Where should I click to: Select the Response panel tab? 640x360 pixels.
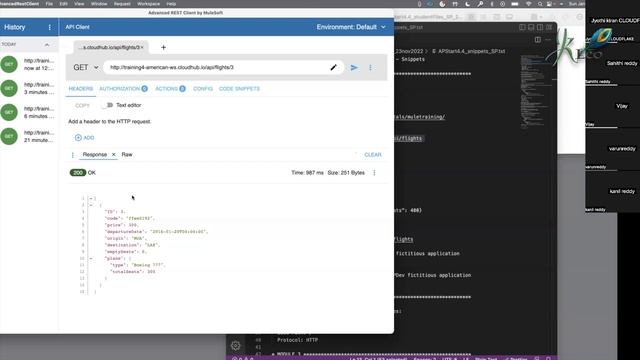pyautogui.click(x=95, y=155)
